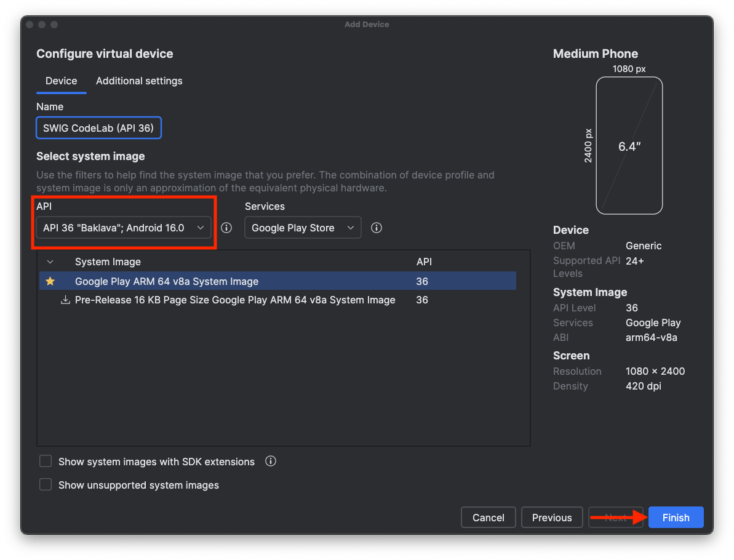Click the Medium Phone preview diagram

(629, 145)
